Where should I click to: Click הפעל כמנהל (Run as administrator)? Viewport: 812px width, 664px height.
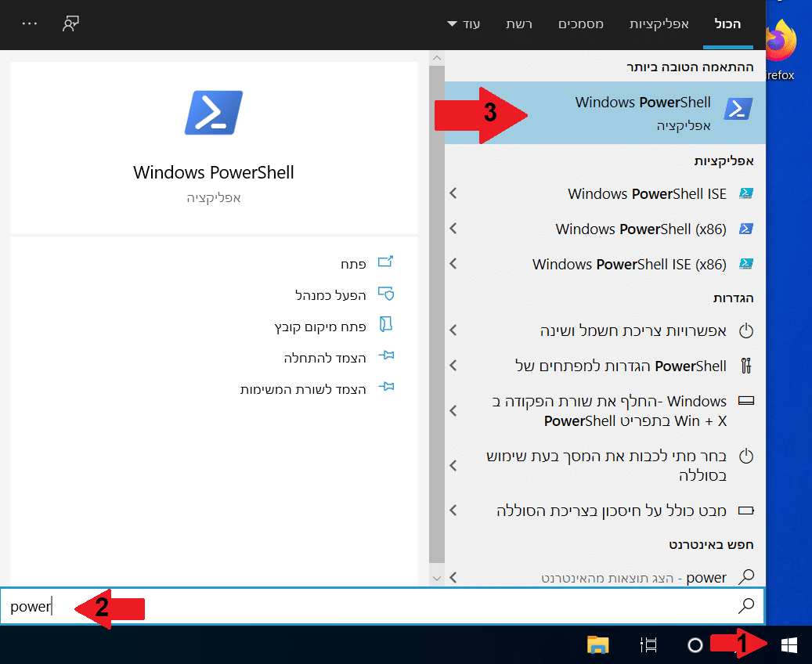pyautogui.click(x=330, y=294)
